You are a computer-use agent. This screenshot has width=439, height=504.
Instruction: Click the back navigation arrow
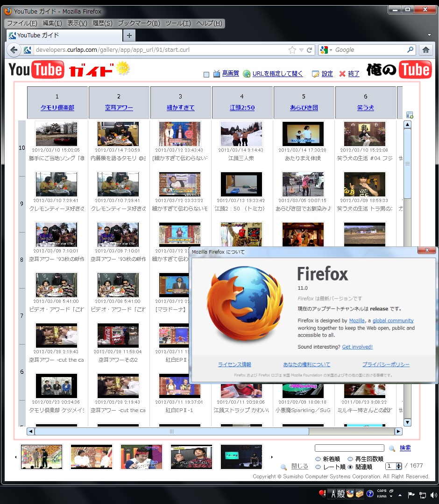click(14, 50)
